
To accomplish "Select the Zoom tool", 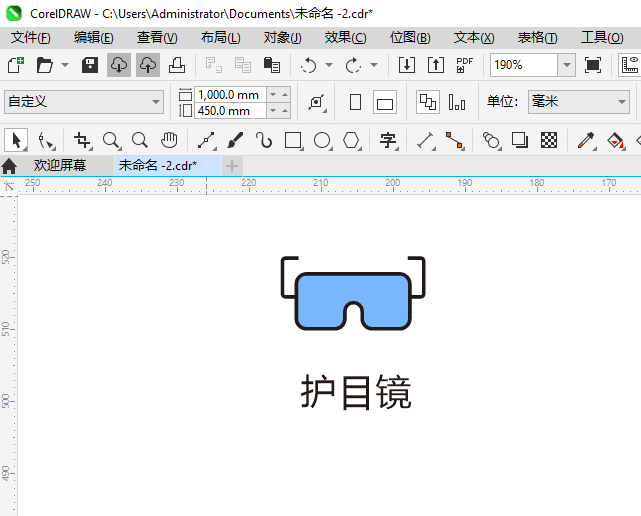I will click(111, 141).
